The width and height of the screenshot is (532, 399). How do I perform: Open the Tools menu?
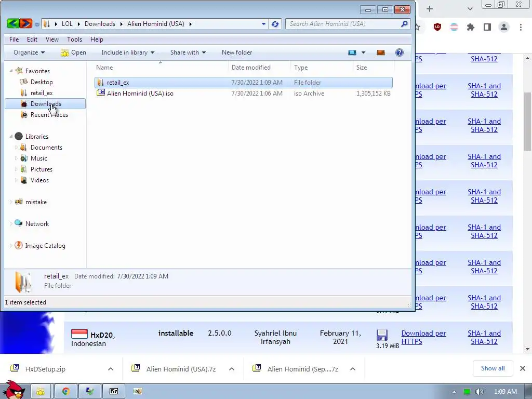coord(74,39)
